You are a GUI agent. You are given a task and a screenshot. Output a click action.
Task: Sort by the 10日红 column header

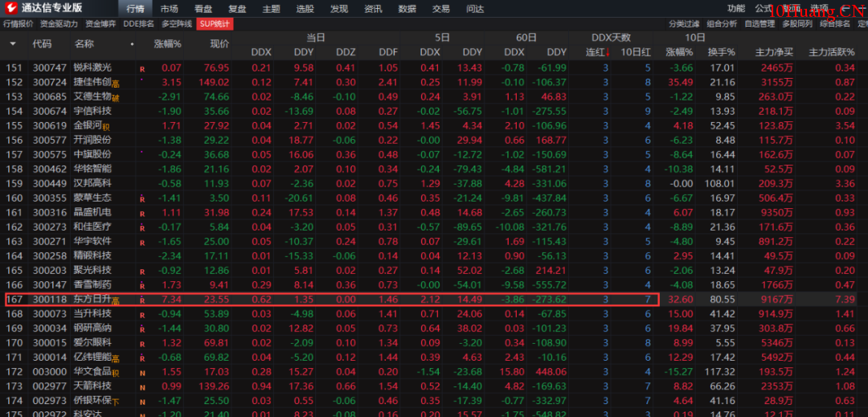[x=636, y=52]
